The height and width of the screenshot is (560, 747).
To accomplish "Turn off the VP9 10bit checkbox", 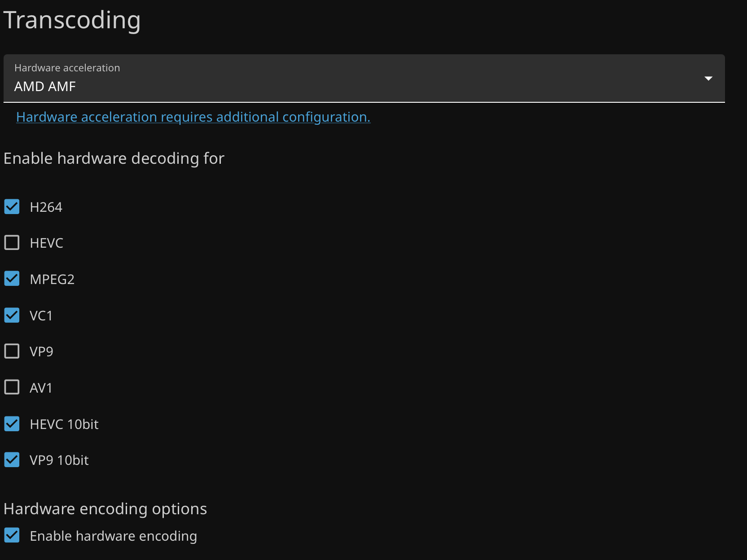I will pos(12,460).
